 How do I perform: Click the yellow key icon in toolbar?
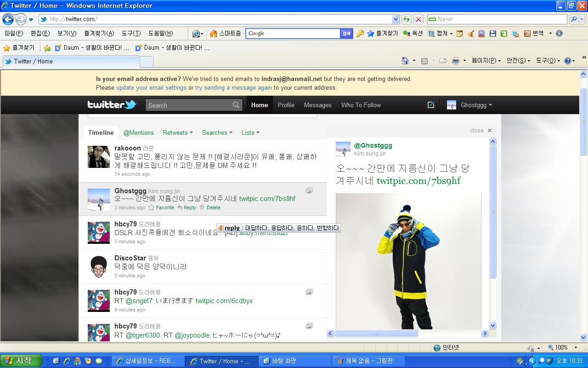(360, 34)
